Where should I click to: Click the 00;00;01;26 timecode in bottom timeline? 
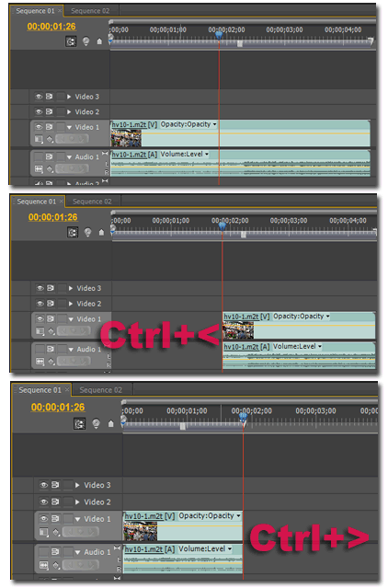58,407
